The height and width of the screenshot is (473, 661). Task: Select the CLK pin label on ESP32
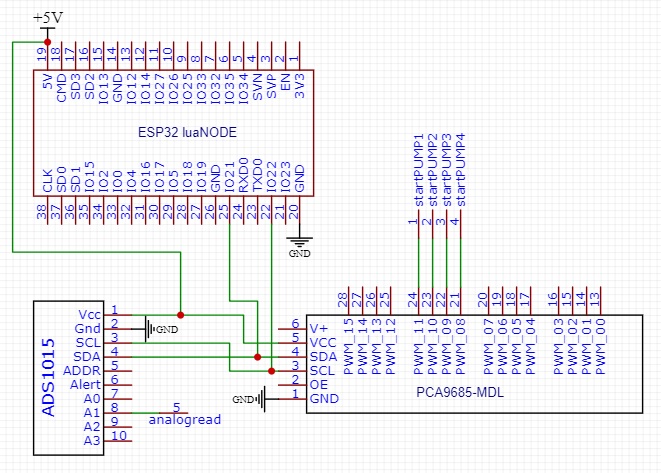48,181
